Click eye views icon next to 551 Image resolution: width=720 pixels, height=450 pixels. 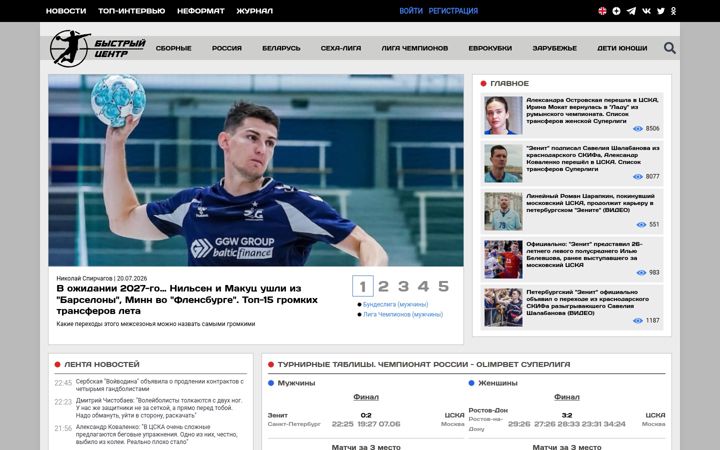[x=641, y=225]
